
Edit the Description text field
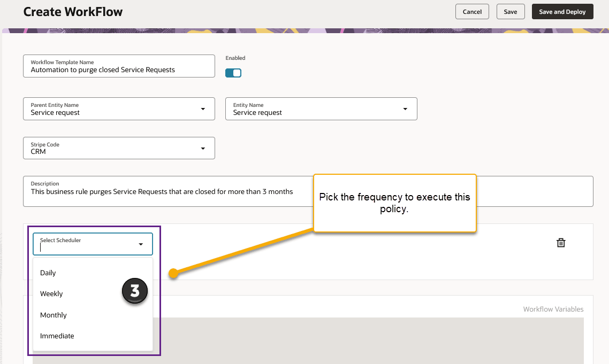161,191
